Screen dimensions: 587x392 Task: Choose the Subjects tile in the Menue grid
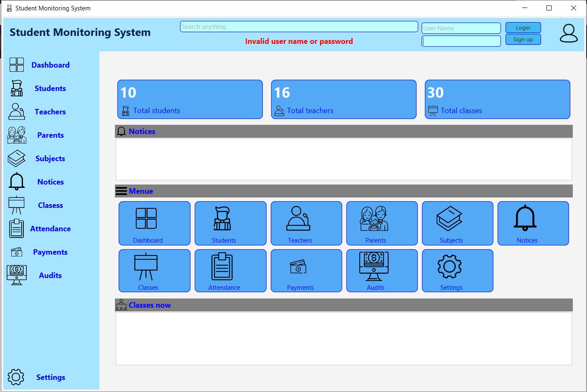[458, 223]
